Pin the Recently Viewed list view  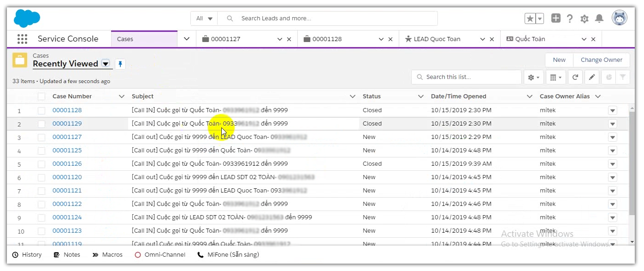click(x=120, y=64)
